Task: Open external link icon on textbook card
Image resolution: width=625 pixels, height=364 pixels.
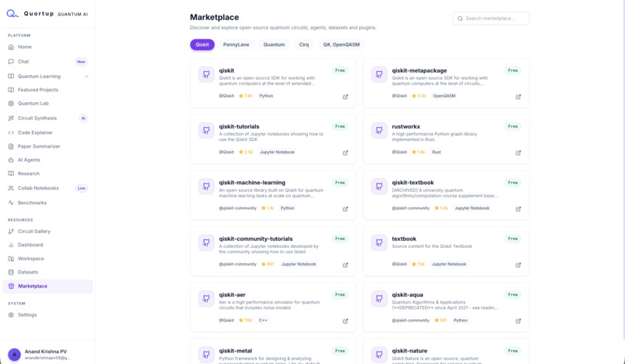Action: pyautogui.click(x=518, y=265)
